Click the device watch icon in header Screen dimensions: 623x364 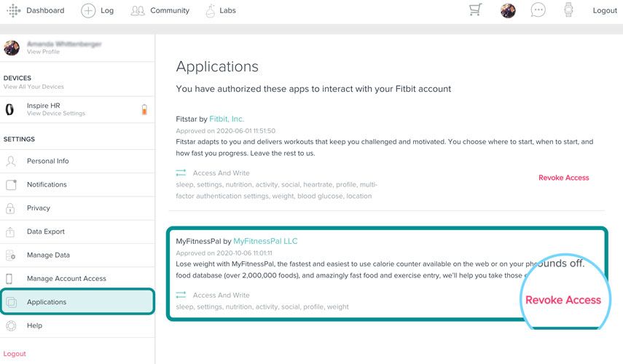[x=568, y=10]
